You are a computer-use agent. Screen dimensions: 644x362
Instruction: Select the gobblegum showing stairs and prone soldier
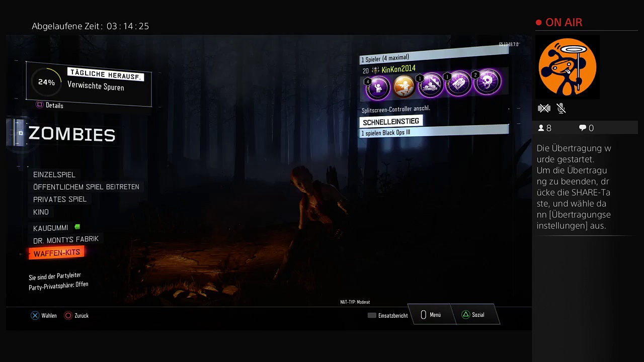click(431, 85)
